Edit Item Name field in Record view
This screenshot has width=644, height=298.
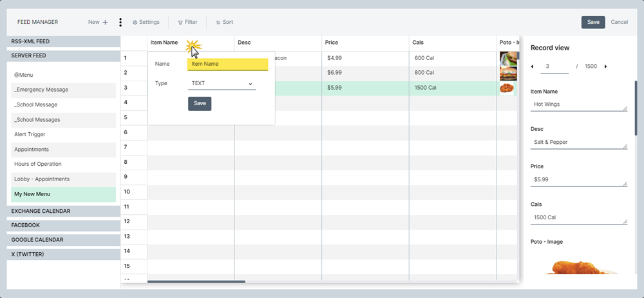coord(579,104)
